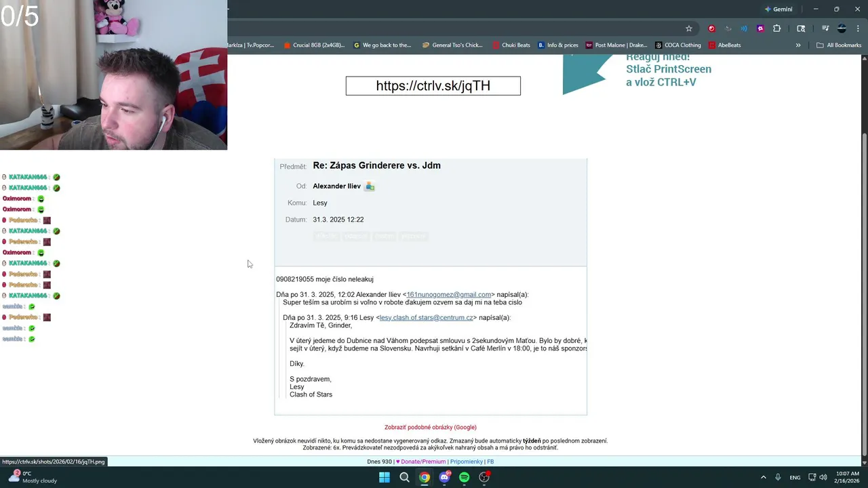Image resolution: width=868 pixels, height=488 pixels.
Task: Open the blue sound-waves extension icon
Action: [744, 28]
